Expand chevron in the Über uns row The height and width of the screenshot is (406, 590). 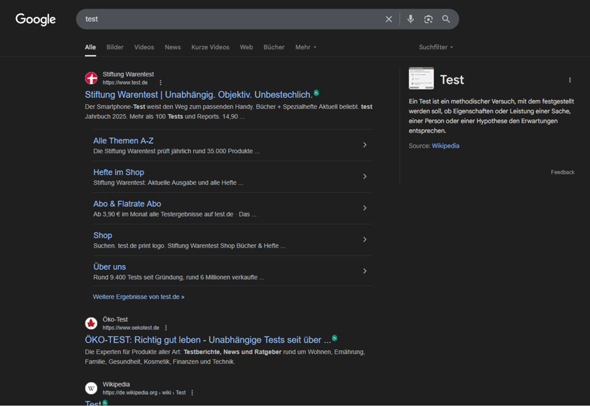coord(365,271)
